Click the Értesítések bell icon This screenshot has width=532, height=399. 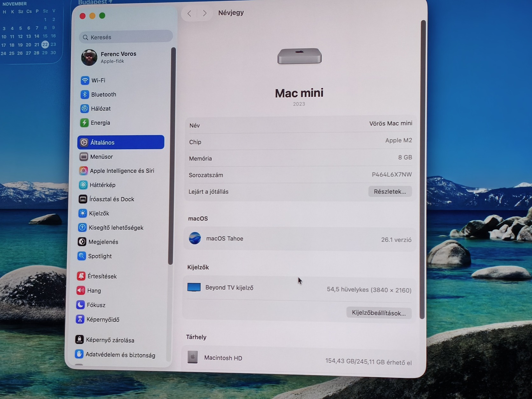[81, 276]
